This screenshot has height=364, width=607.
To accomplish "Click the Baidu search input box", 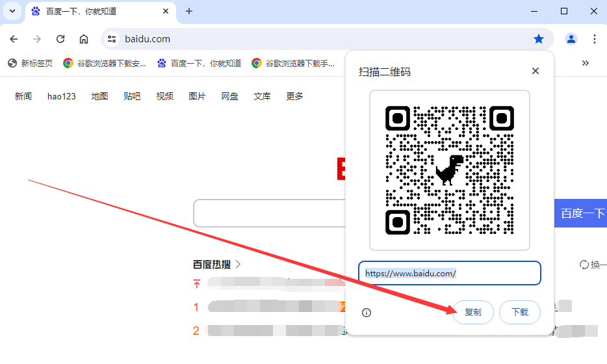I will (x=270, y=213).
